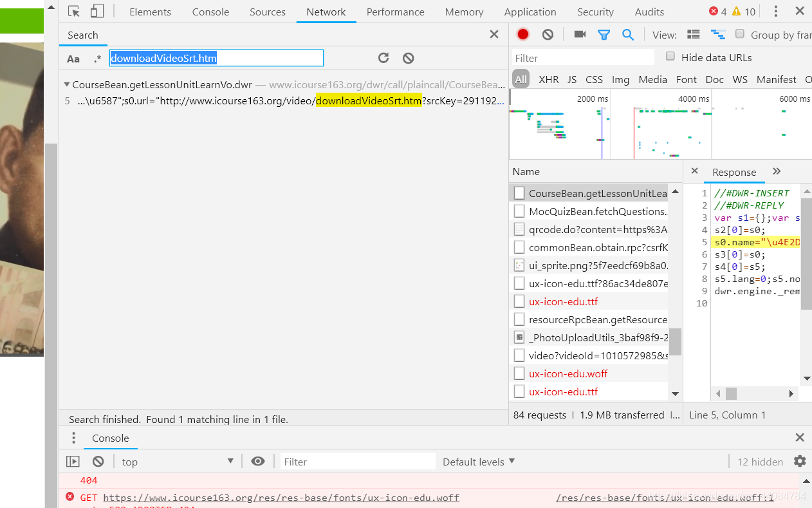Open the ux-icon-edu.woff URL link in console
The height and width of the screenshot is (508, 812).
pos(281,498)
